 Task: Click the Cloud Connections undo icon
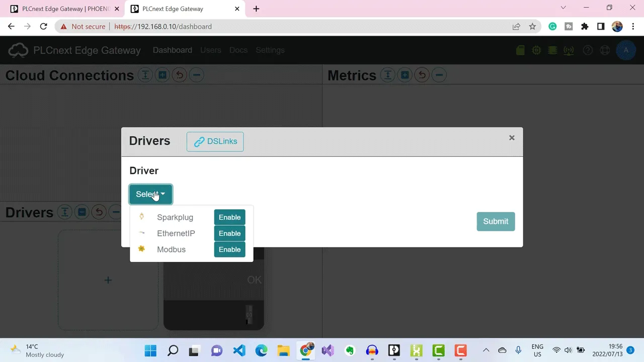(x=179, y=75)
